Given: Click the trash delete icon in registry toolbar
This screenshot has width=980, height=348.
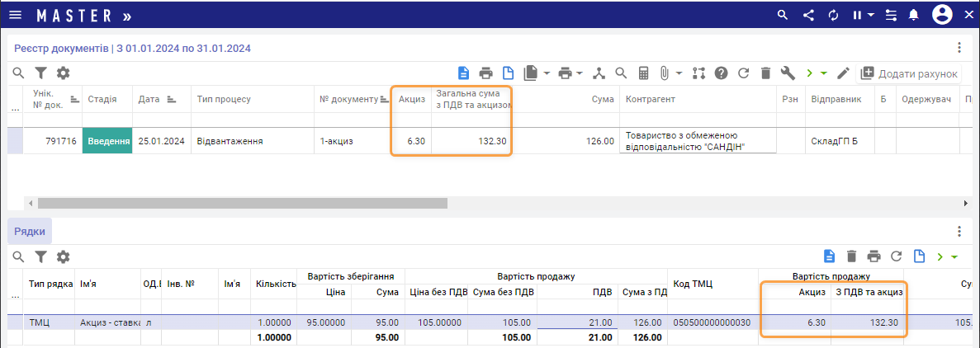Looking at the screenshot, I should pyautogui.click(x=765, y=73).
